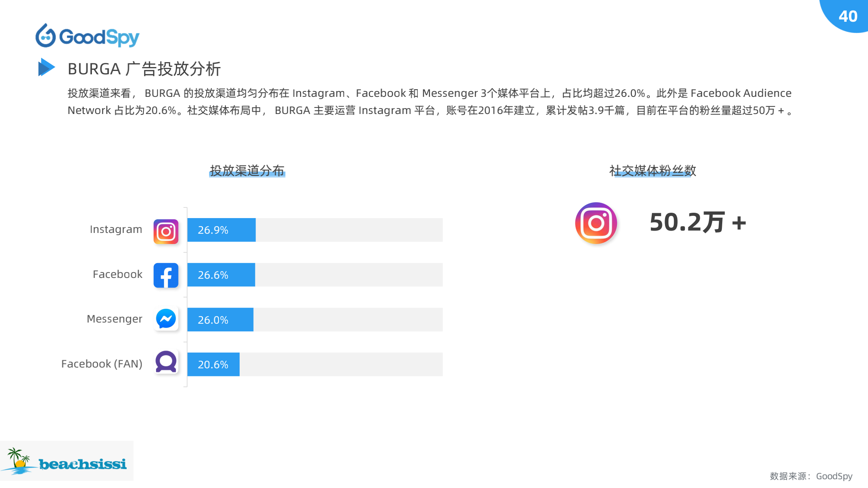This screenshot has width=868, height=488.
Task: Click the Facebook (FAN) row label
Action: (101, 364)
